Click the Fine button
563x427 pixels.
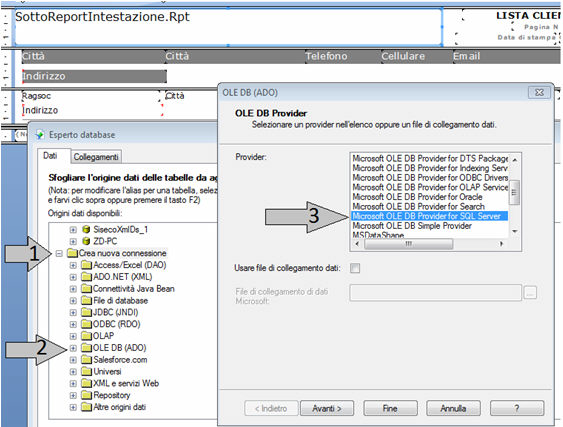coord(390,408)
